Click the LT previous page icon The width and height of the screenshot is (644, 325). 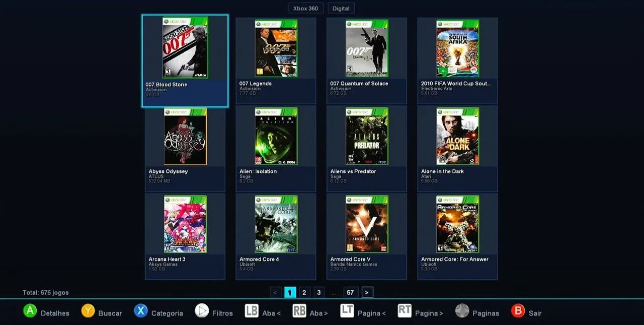(347, 311)
